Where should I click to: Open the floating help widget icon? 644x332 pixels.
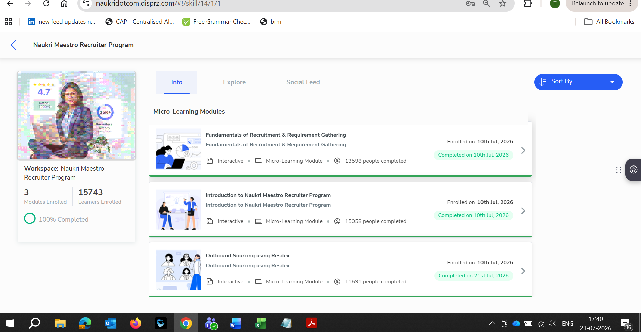click(x=633, y=170)
